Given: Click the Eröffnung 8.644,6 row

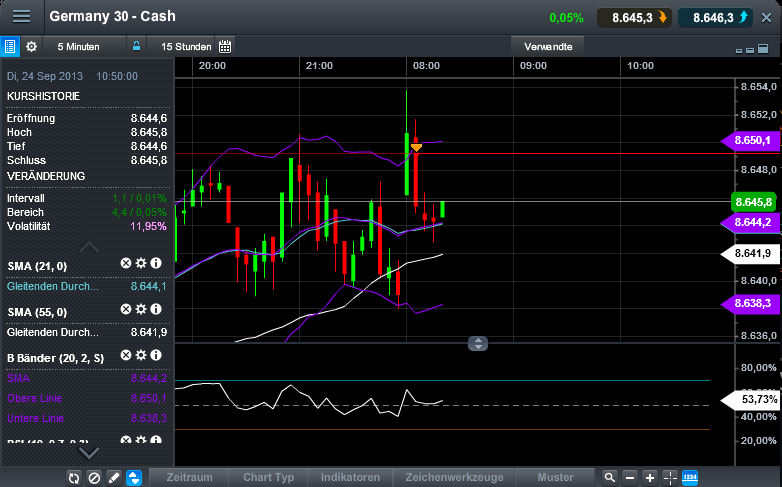Looking at the screenshot, I should [x=87, y=118].
